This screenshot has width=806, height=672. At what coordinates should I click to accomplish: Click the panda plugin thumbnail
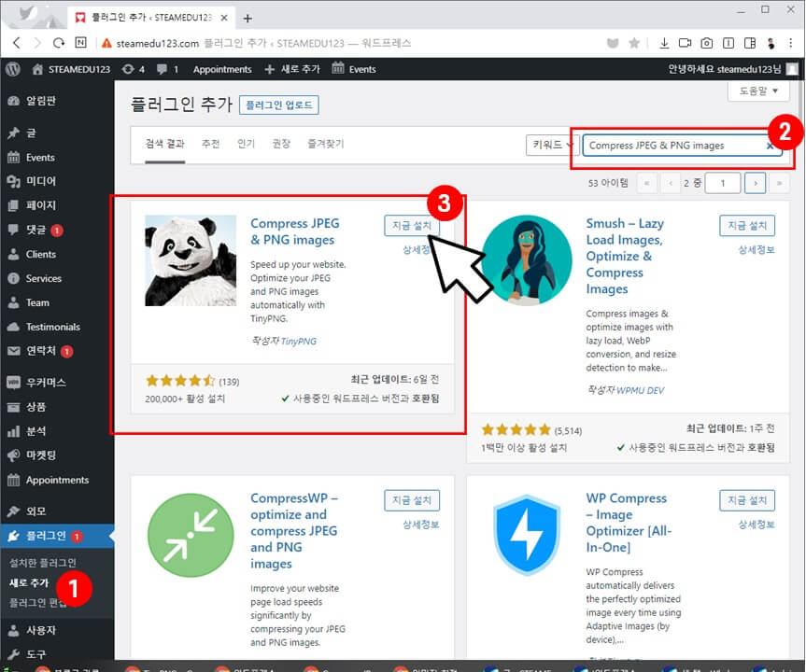pyautogui.click(x=191, y=260)
